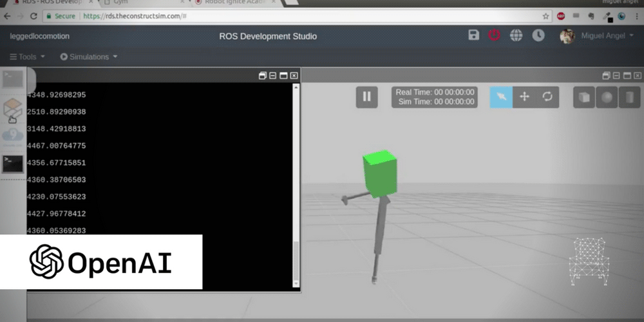The width and height of the screenshot is (644, 322).
Task: Open the clock history icon
Action: click(x=537, y=35)
